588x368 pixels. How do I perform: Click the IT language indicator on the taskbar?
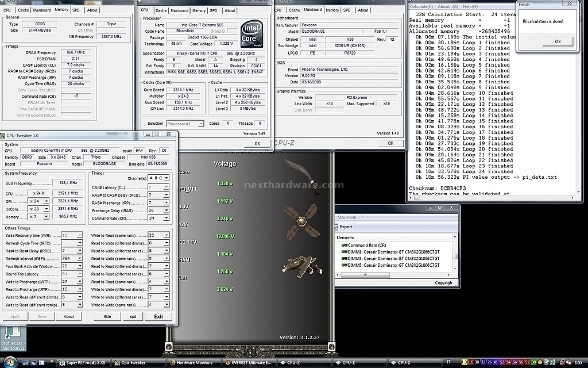tap(448, 362)
